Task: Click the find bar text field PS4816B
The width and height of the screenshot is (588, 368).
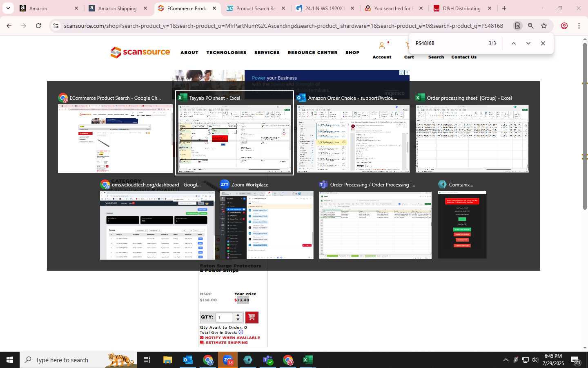Action: coord(449,43)
